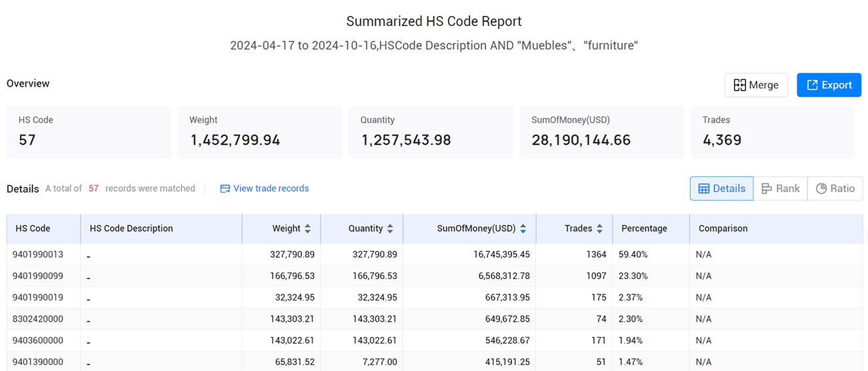Select HS Code 9401990013 cell

click(43, 254)
